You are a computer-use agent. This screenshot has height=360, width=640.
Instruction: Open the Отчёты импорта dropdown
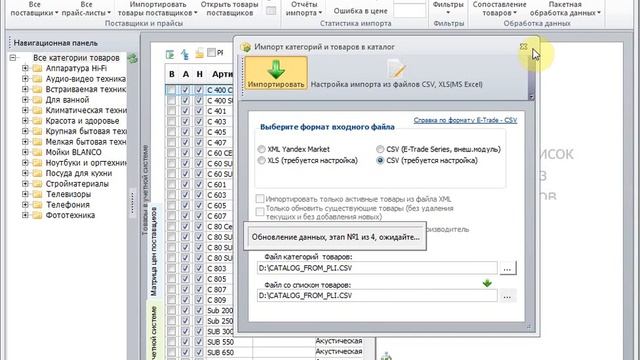pos(304,9)
